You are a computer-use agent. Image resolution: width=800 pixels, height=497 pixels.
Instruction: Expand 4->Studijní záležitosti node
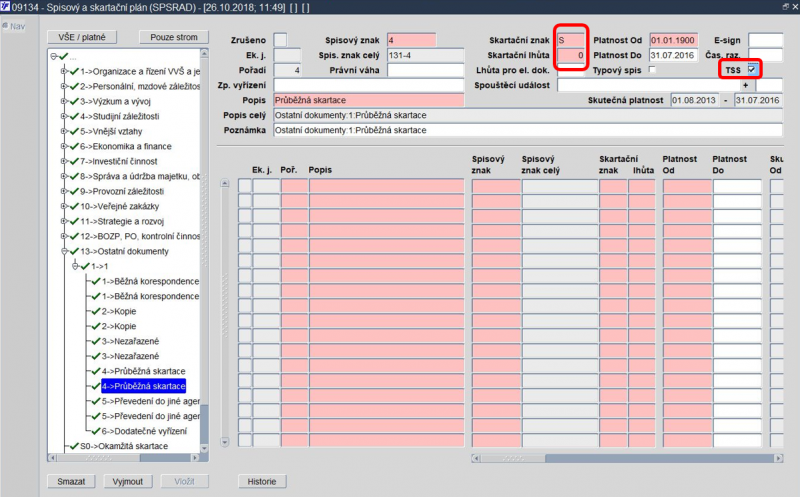pyautogui.click(x=64, y=116)
